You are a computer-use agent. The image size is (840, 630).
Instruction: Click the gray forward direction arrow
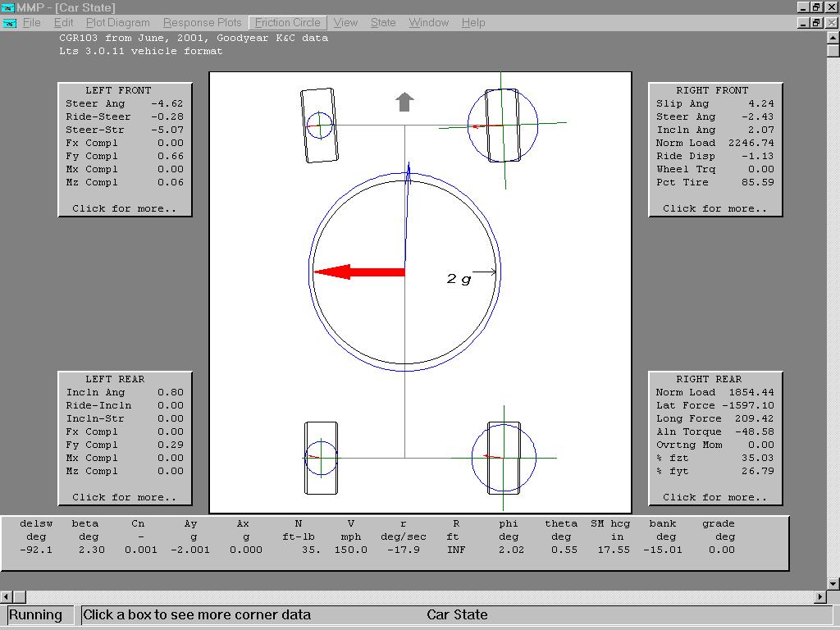click(x=404, y=102)
